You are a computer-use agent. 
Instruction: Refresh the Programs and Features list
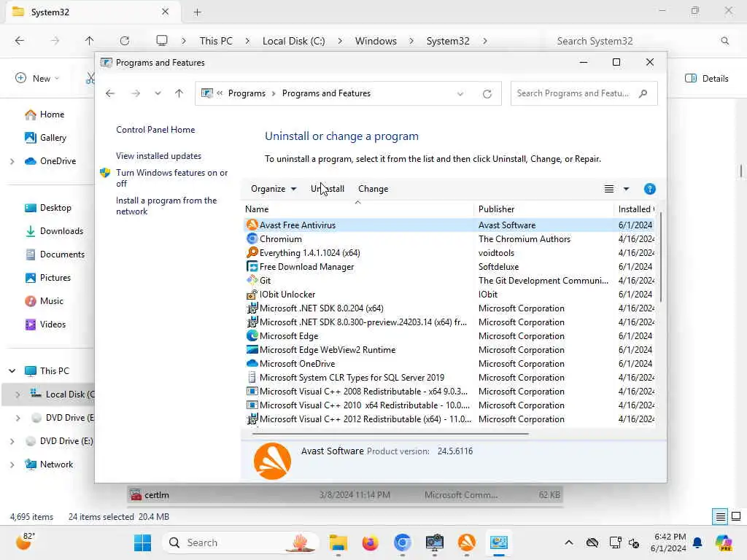point(487,94)
